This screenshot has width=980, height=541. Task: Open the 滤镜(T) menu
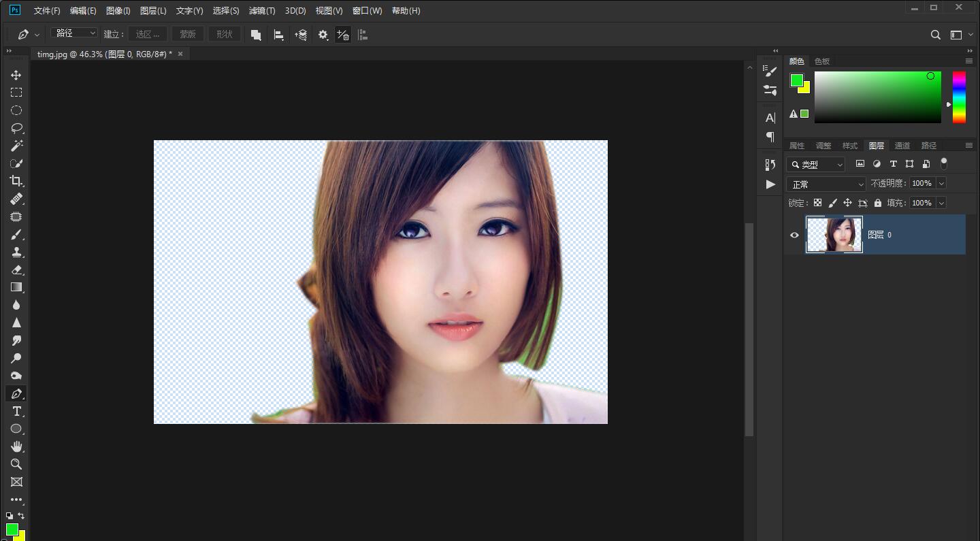click(262, 11)
